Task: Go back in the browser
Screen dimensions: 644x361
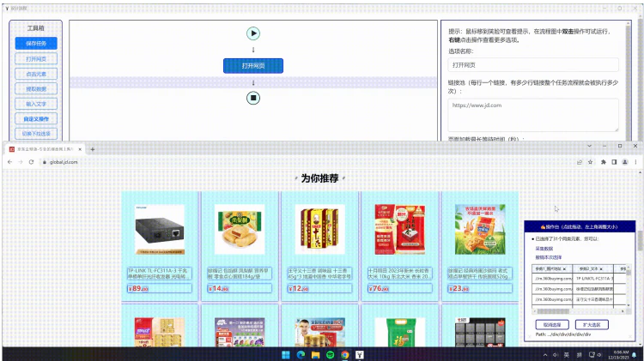Action: click(x=9, y=162)
